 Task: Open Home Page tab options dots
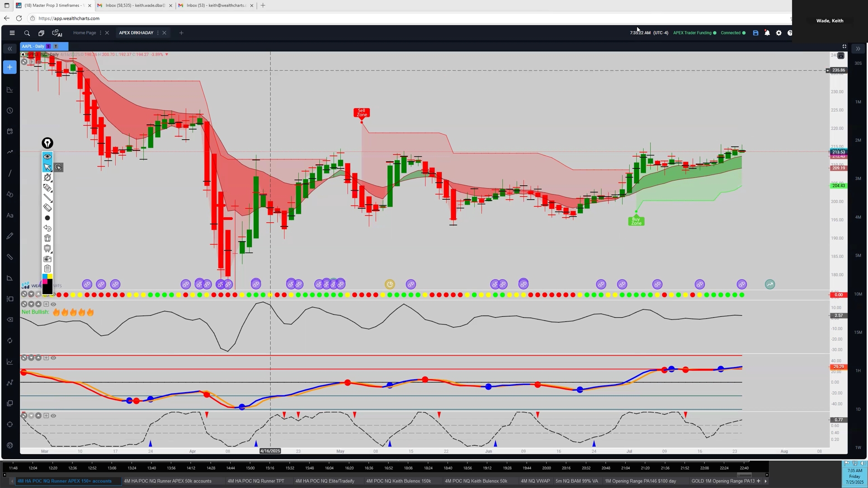point(100,33)
